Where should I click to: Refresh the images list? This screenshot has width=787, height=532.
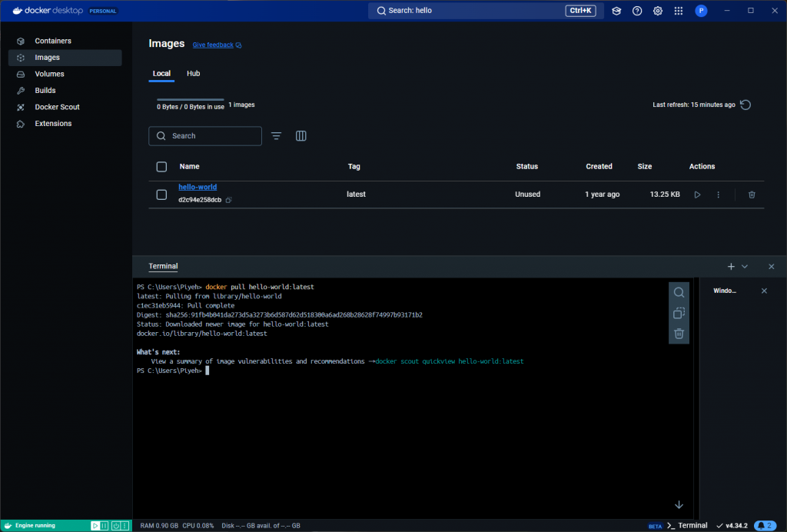(x=745, y=105)
